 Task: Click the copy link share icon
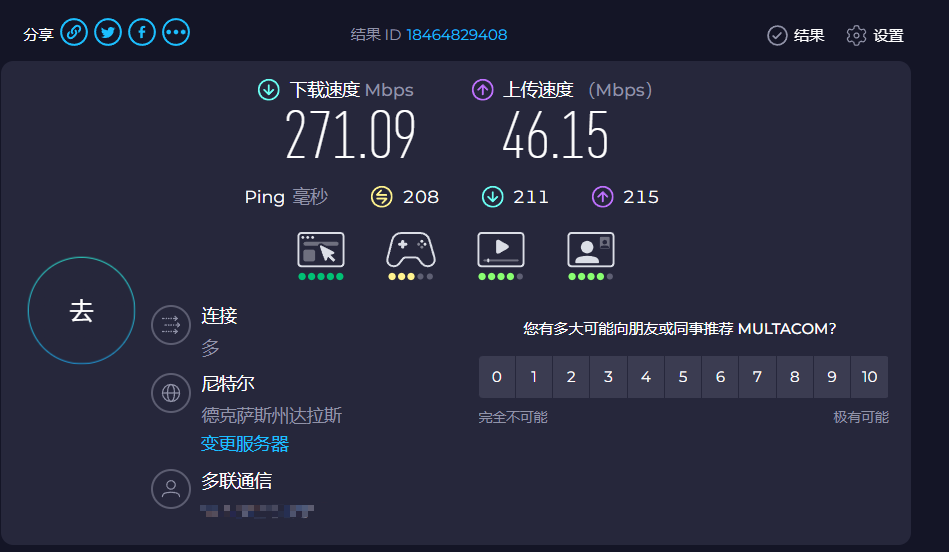click(74, 33)
